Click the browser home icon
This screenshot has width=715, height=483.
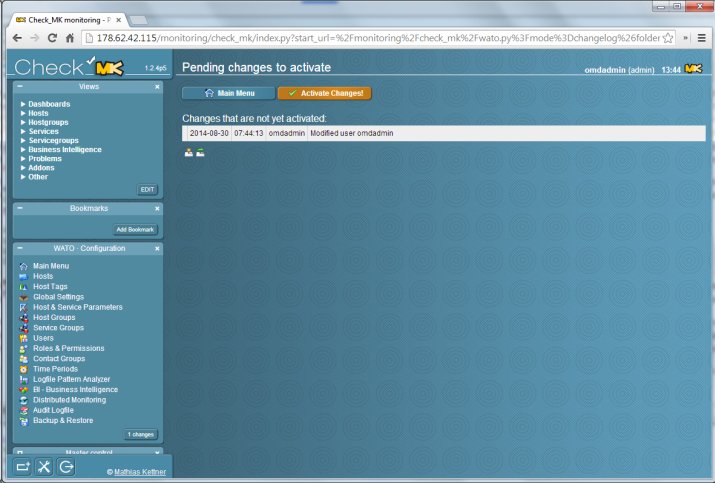(70, 38)
